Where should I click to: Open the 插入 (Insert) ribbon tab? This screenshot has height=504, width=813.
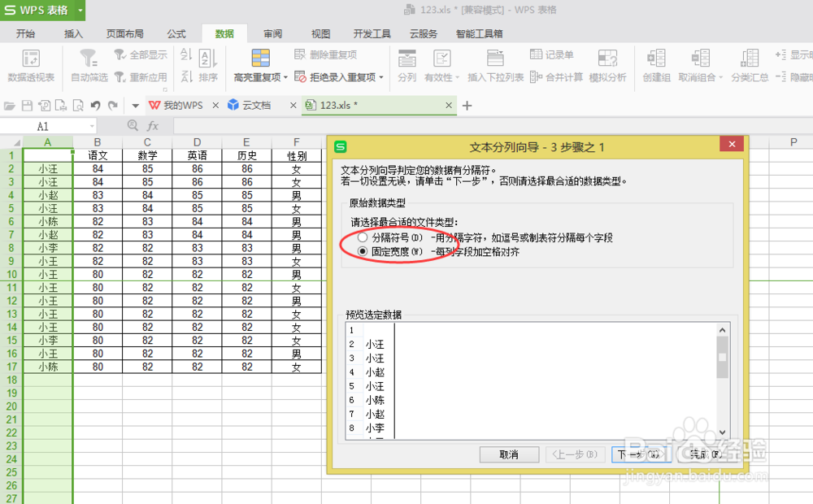(73, 33)
